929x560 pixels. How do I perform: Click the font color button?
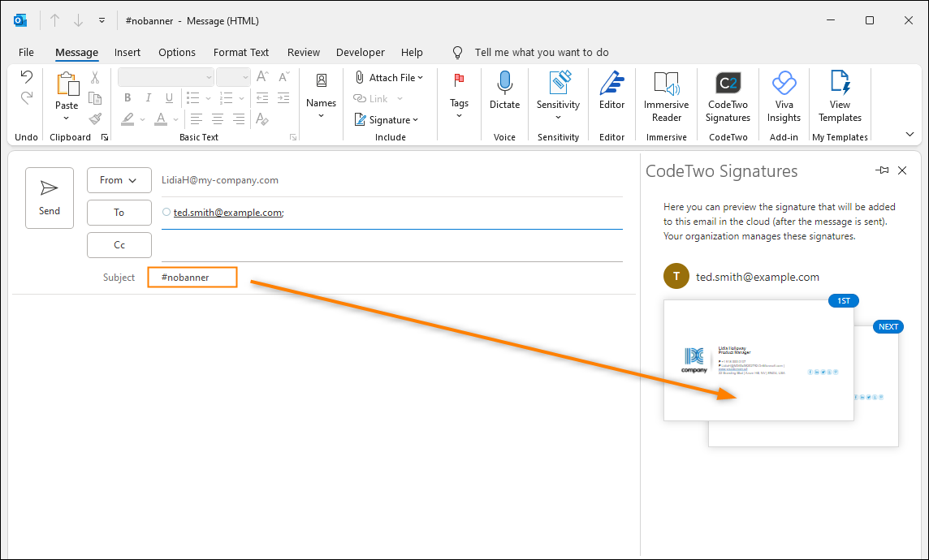[x=161, y=119]
